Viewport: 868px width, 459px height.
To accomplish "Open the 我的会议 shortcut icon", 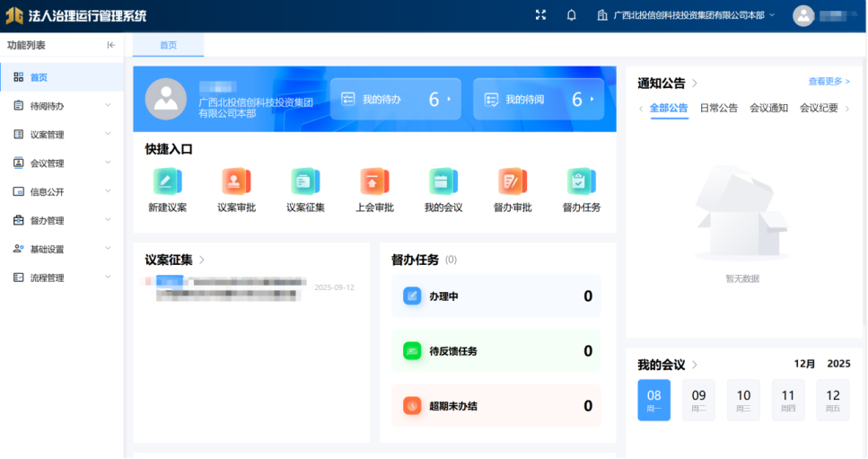I will pos(443,182).
